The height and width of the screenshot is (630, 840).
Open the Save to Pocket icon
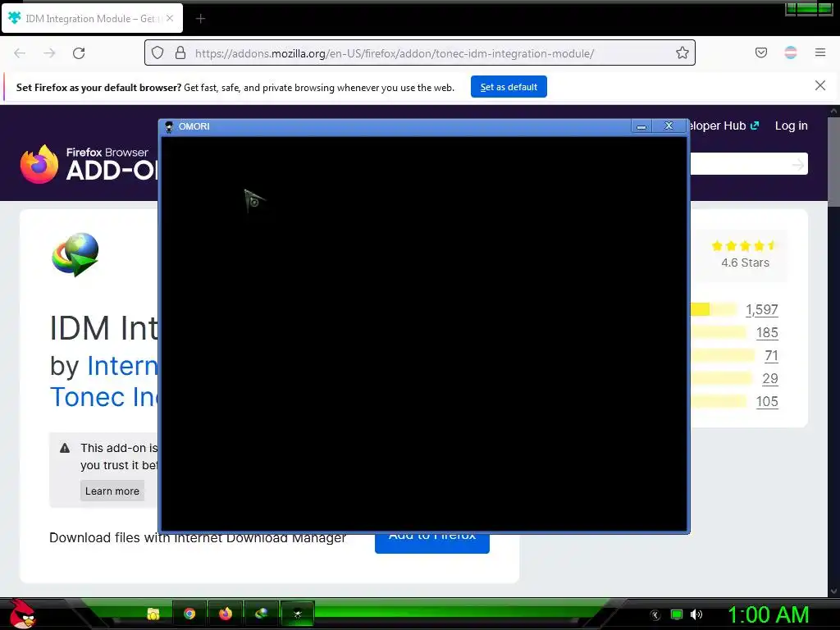click(760, 52)
